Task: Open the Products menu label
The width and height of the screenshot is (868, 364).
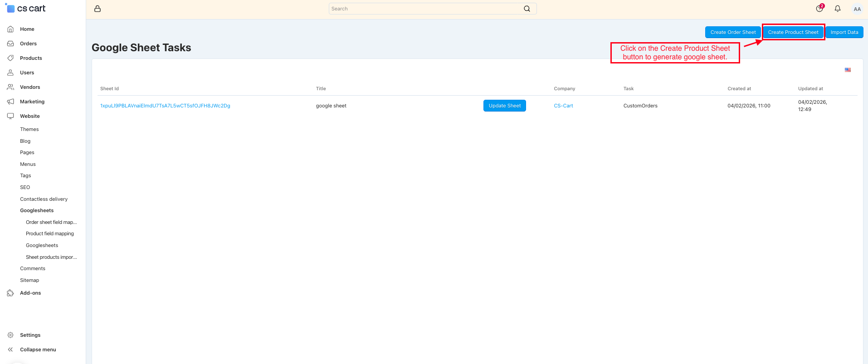Action: 31,58
